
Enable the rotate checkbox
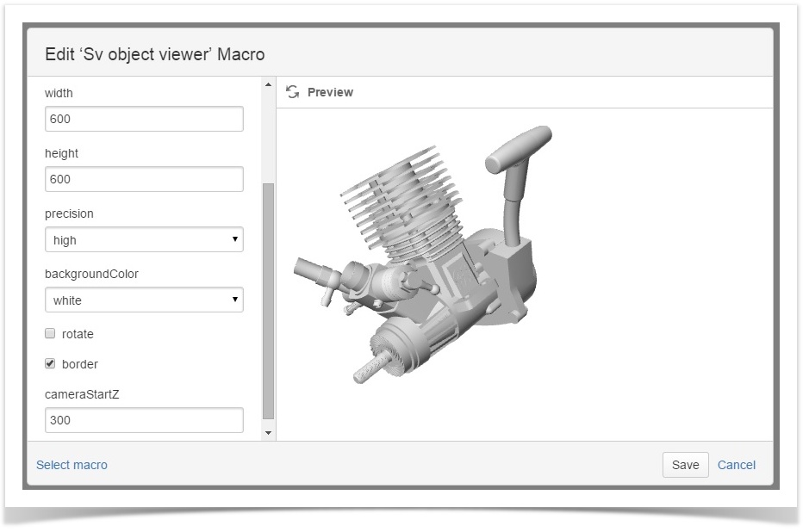50,334
